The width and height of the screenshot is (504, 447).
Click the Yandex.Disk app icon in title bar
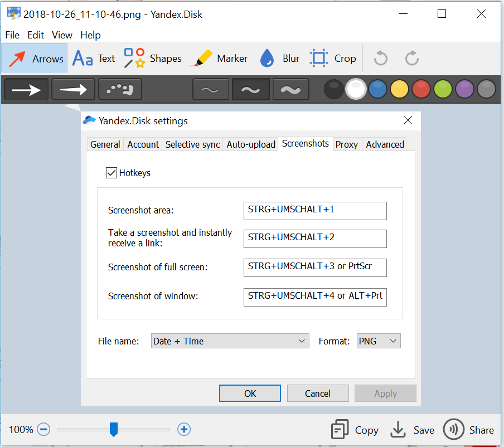[14, 13]
